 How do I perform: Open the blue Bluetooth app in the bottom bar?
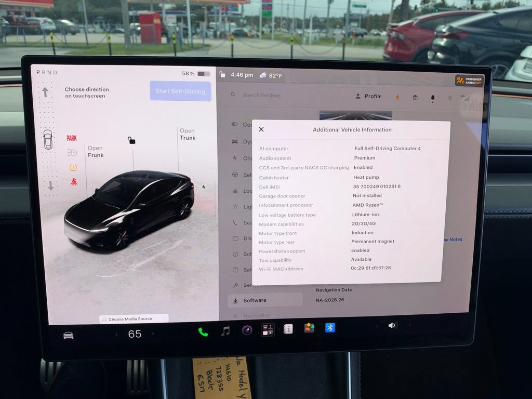(330, 328)
